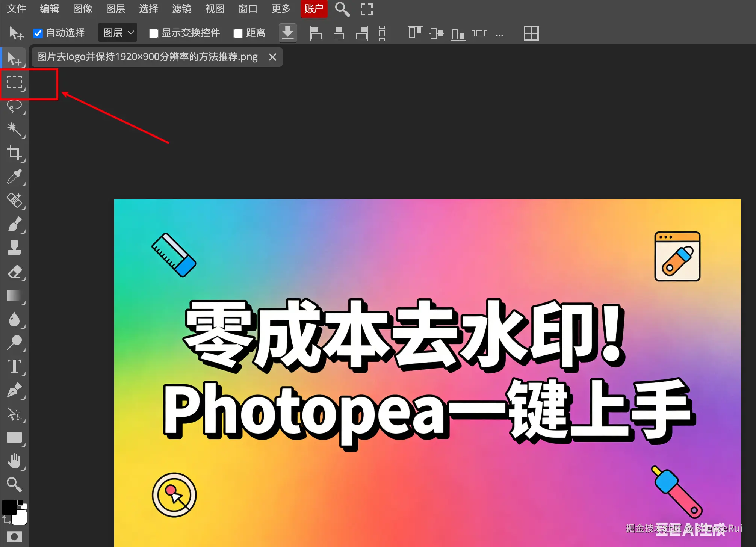Screen dimensions: 756x547
Task: Activate the Crop tool
Action: pos(14,153)
